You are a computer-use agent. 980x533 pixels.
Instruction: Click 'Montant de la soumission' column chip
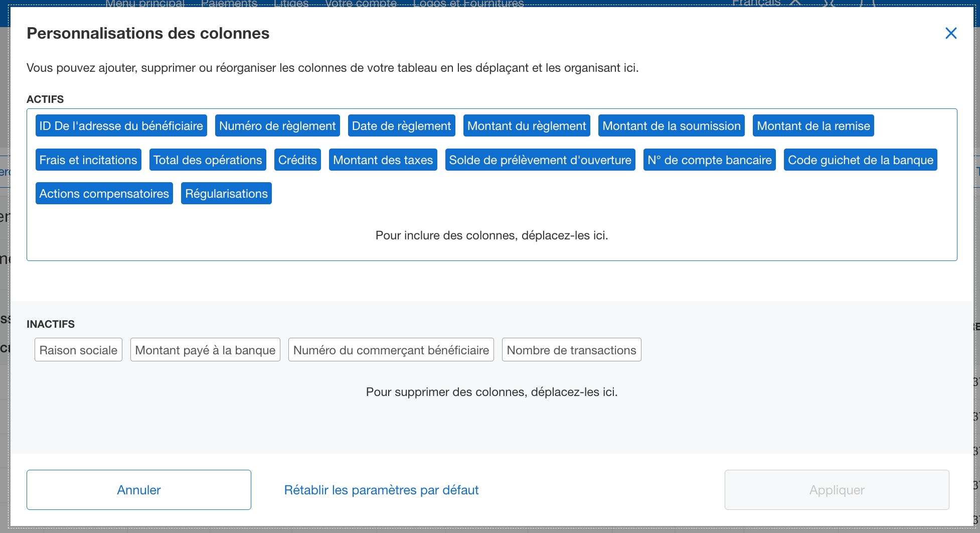pos(671,126)
